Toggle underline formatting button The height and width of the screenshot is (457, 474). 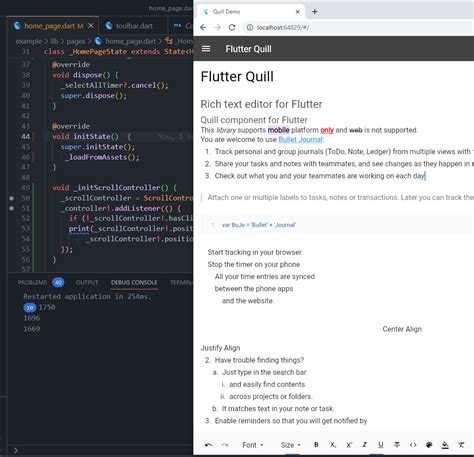point(381,445)
